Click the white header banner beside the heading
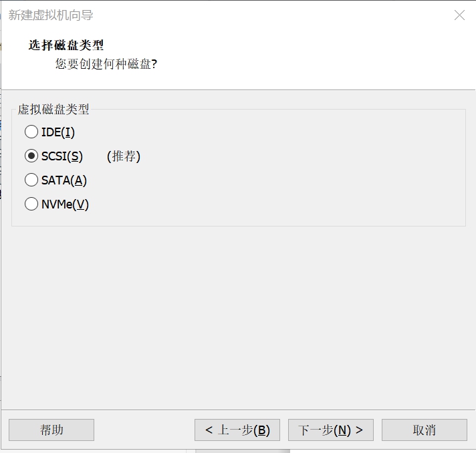 click(x=304, y=55)
